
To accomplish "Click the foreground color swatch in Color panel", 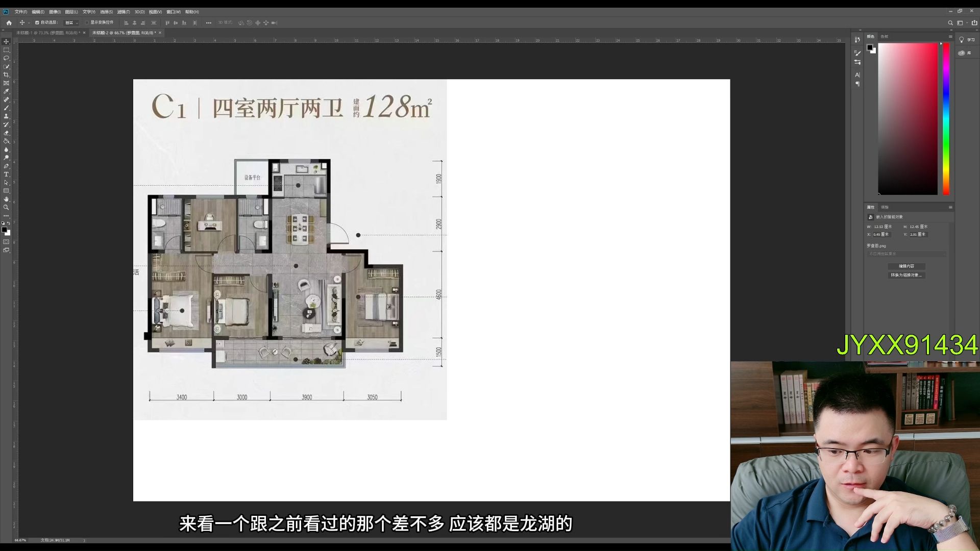I will point(870,47).
